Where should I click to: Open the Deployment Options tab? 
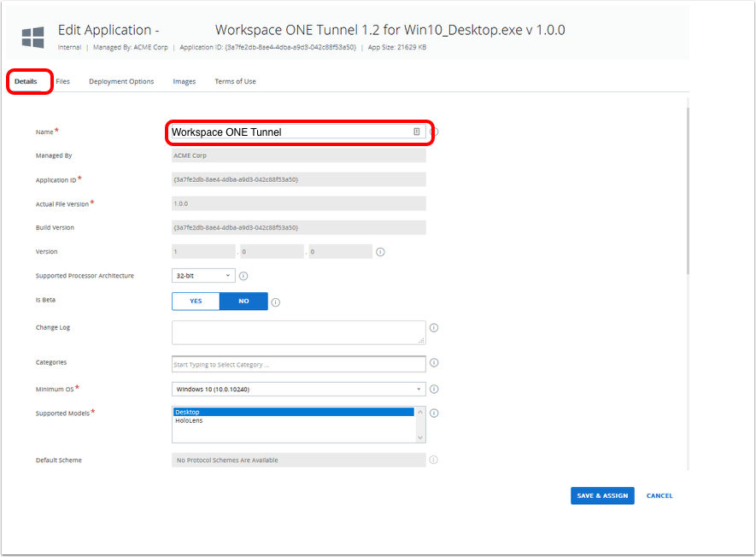121,81
